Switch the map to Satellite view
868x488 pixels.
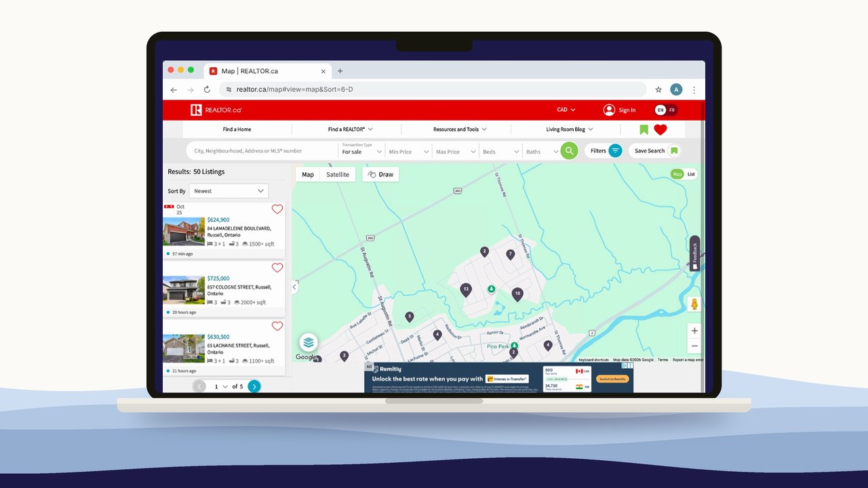coord(338,174)
